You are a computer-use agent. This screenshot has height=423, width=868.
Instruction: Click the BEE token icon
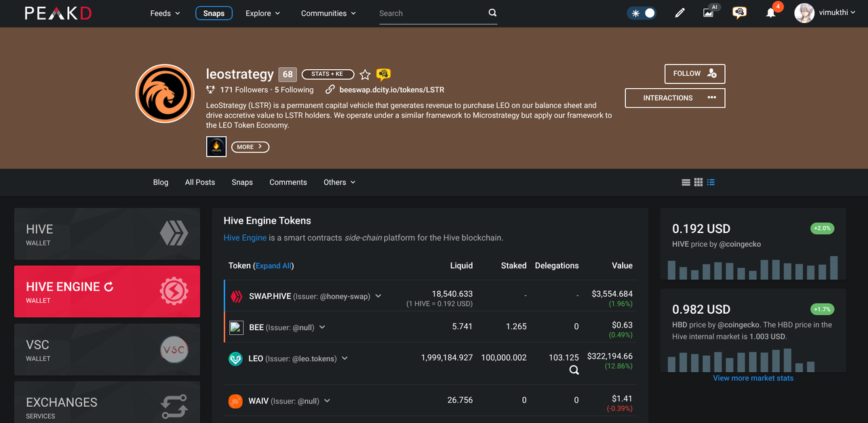click(236, 327)
